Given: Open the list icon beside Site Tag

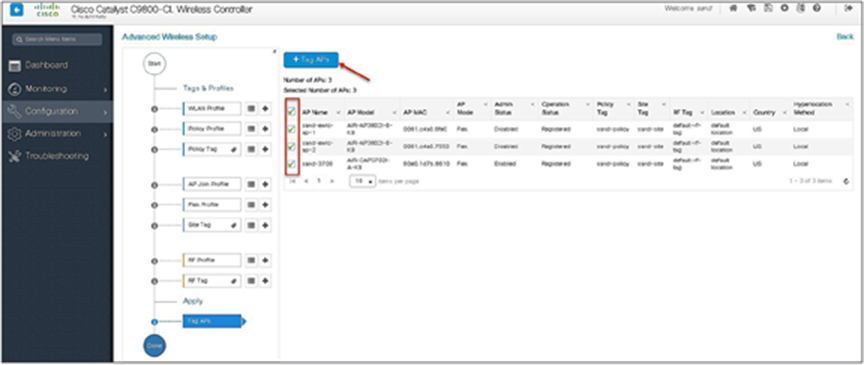Looking at the screenshot, I should pyautogui.click(x=251, y=225).
